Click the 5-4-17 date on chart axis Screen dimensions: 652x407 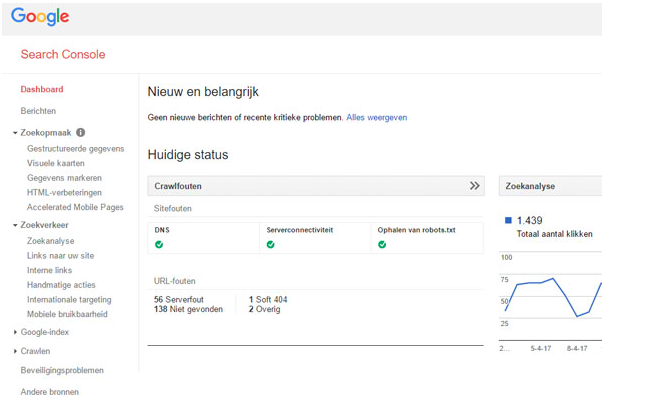(541, 348)
